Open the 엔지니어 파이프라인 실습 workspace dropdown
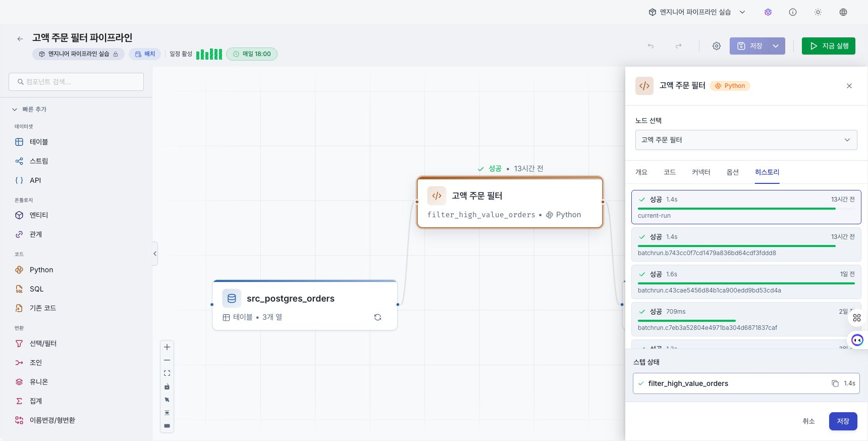Image resolution: width=868 pixels, height=441 pixels. (696, 12)
